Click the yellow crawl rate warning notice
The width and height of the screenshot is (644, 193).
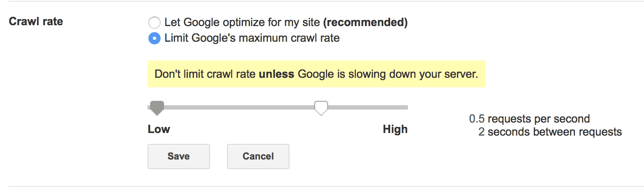pyautogui.click(x=316, y=74)
